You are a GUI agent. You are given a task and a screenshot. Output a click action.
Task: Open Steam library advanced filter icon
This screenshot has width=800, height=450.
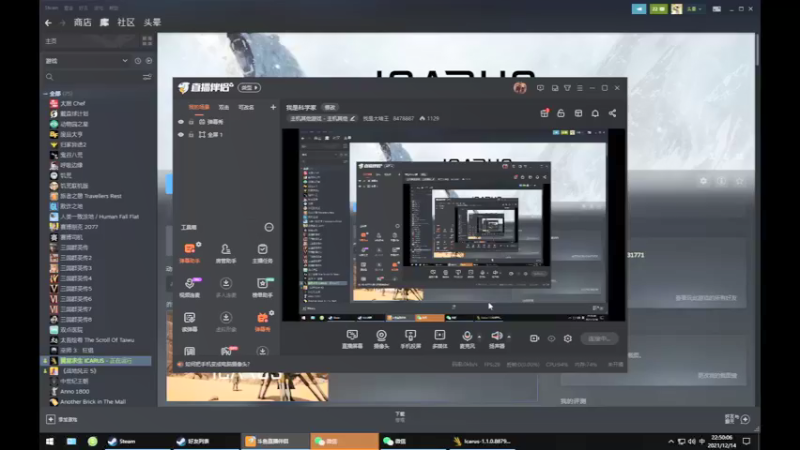pyautogui.click(x=147, y=77)
